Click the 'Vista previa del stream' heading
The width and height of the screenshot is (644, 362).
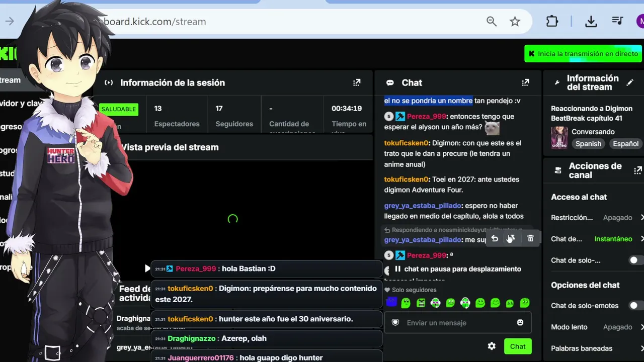click(x=170, y=147)
